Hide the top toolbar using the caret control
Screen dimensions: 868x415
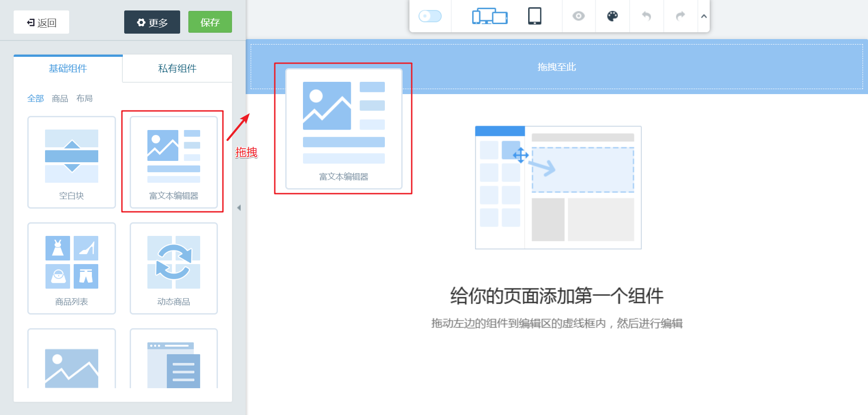(704, 16)
